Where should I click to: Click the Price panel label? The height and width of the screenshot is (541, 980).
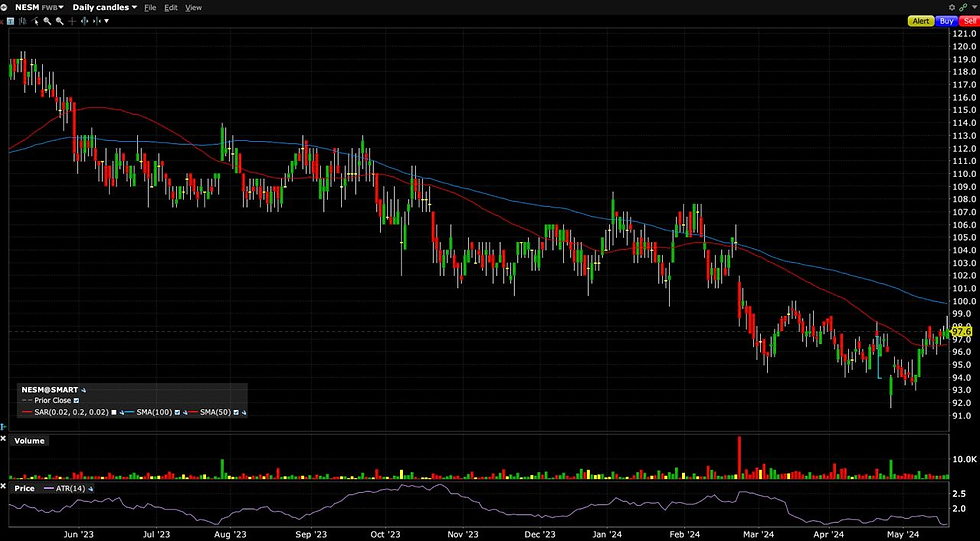(24, 489)
